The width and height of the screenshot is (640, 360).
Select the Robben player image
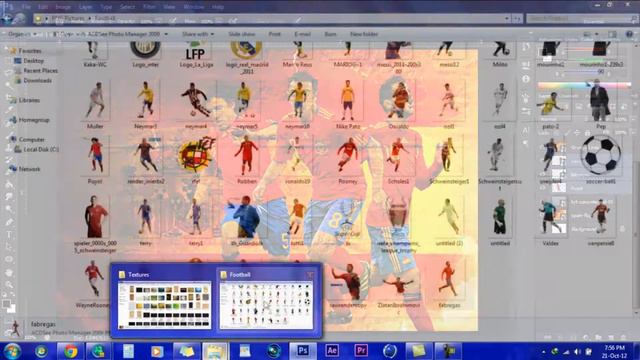tap(246, 160)
